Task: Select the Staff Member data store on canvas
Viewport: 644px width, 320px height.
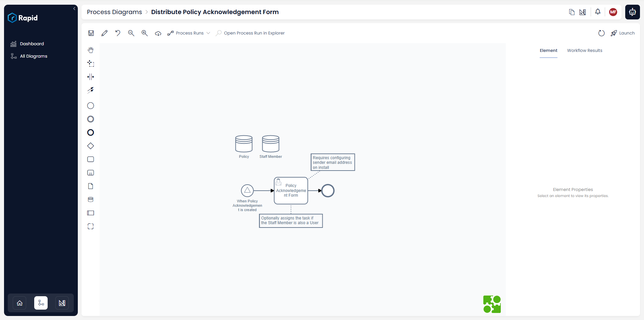Action: click(271, 144)
